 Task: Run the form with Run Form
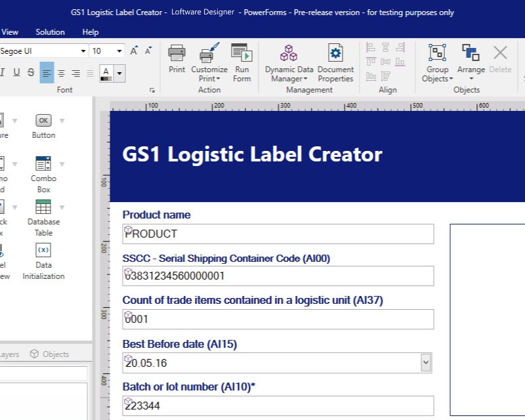click(x=241, y=62)
